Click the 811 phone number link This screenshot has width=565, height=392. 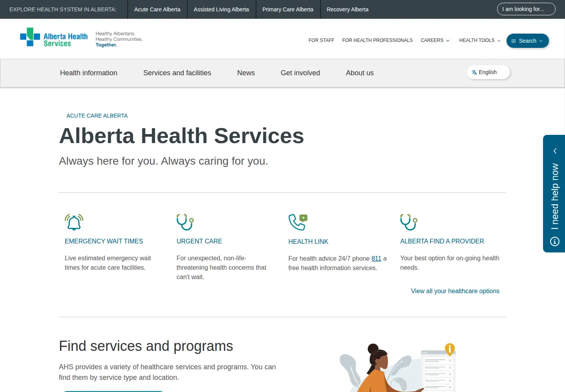[x=376, y=259]
